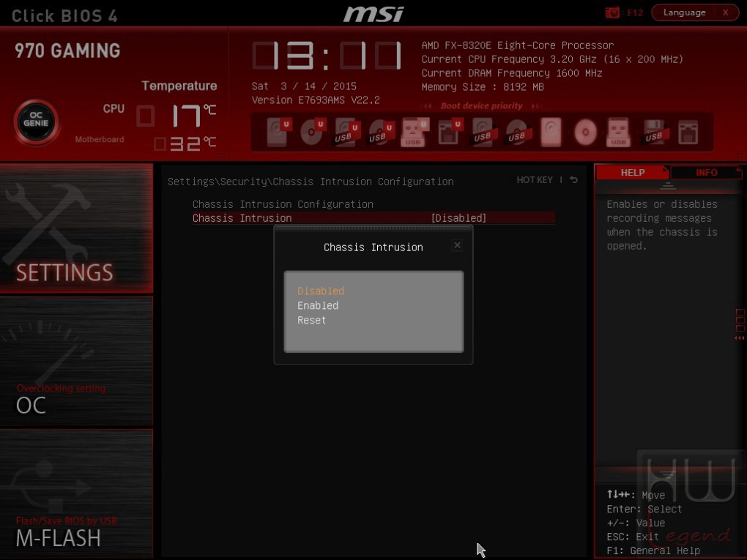747x560 pixels.
Task: Select the UEFI network boot device icon
Action: click(x=449, y=132)
